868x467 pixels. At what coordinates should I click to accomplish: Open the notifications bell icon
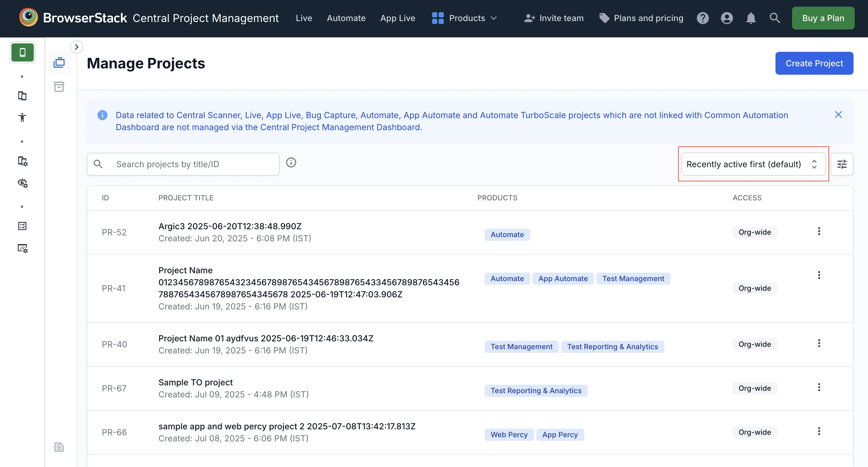(x=751, y=18)
